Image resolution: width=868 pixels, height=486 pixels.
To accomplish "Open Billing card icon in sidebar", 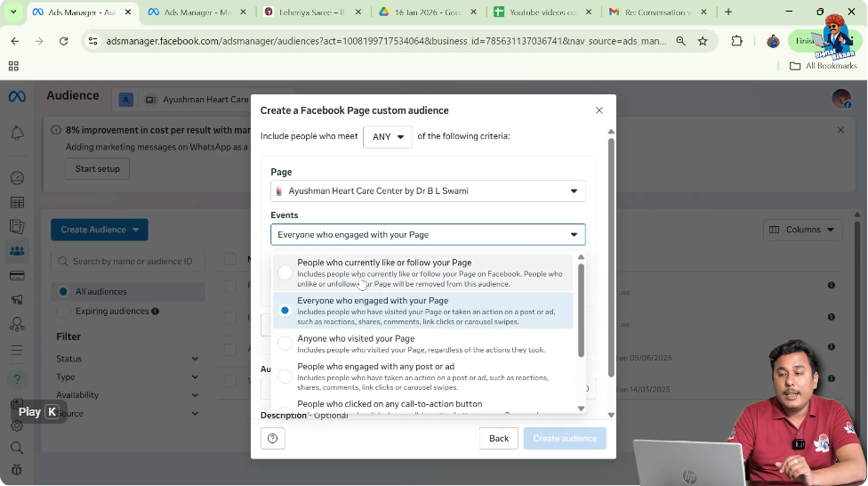I will coord(17,275).
